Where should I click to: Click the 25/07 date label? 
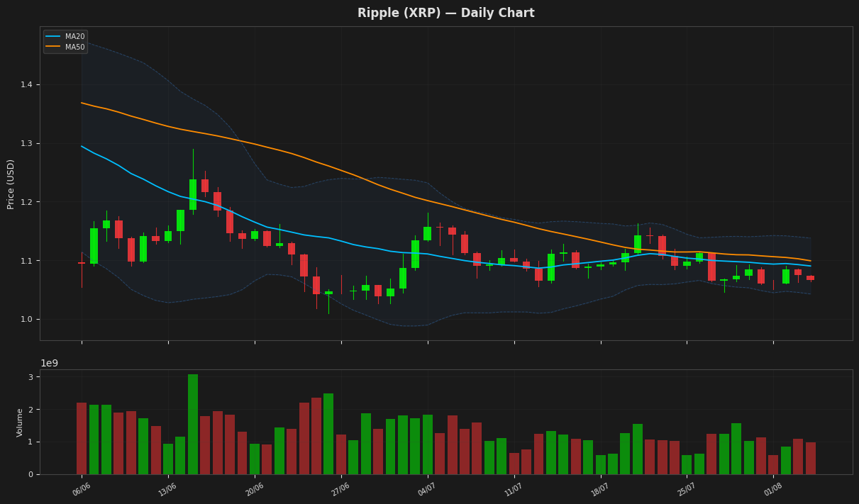tap(687, 488)
